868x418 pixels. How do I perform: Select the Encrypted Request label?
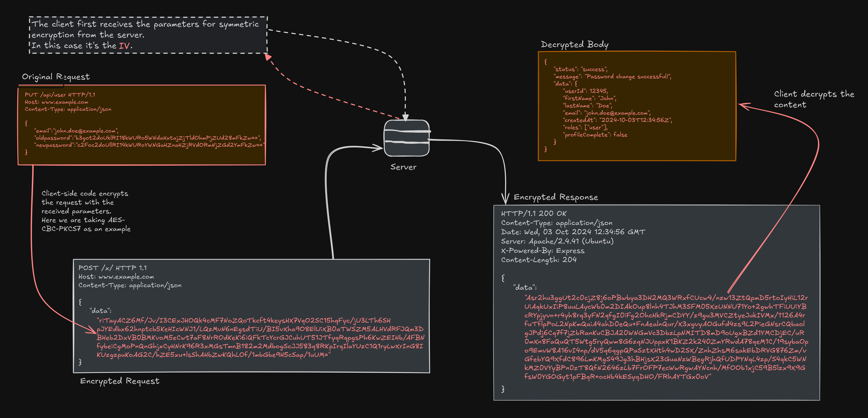click(120, 381)
